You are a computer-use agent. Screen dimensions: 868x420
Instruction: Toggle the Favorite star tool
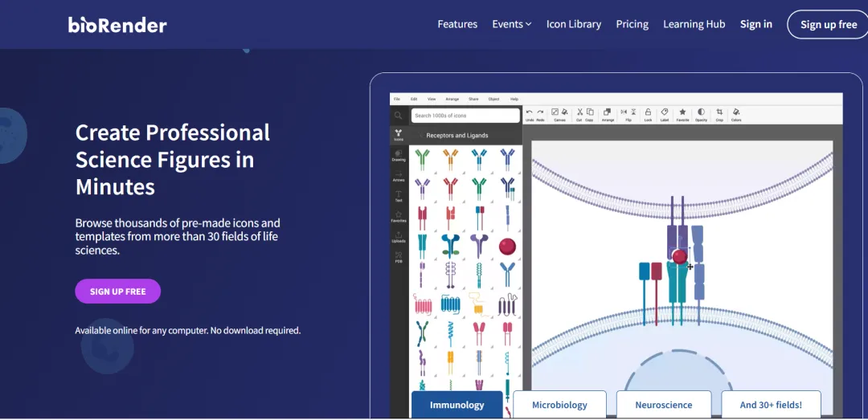pos(682,114)
